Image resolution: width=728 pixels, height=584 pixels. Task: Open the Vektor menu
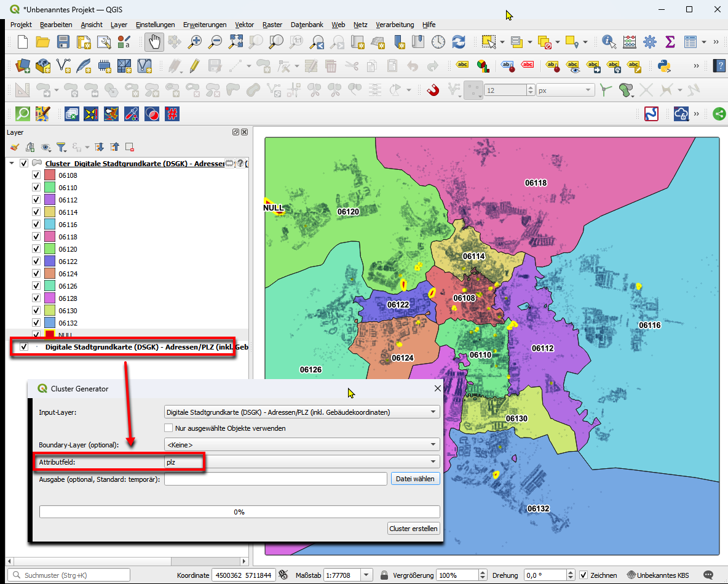point(244,25)
